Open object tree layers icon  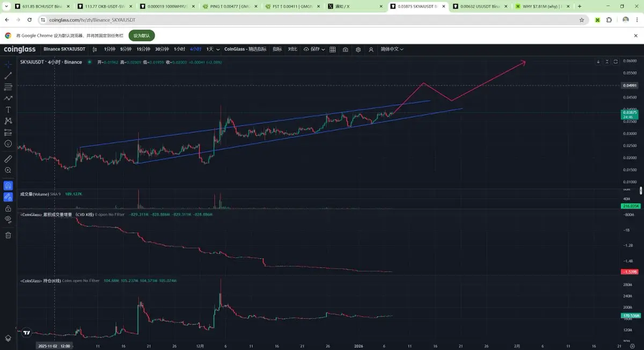(x=8, y=338)
